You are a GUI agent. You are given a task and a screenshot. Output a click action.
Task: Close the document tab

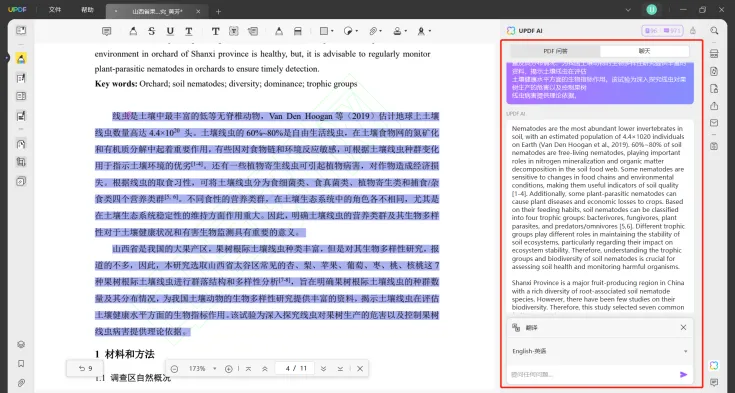(198, 11)
